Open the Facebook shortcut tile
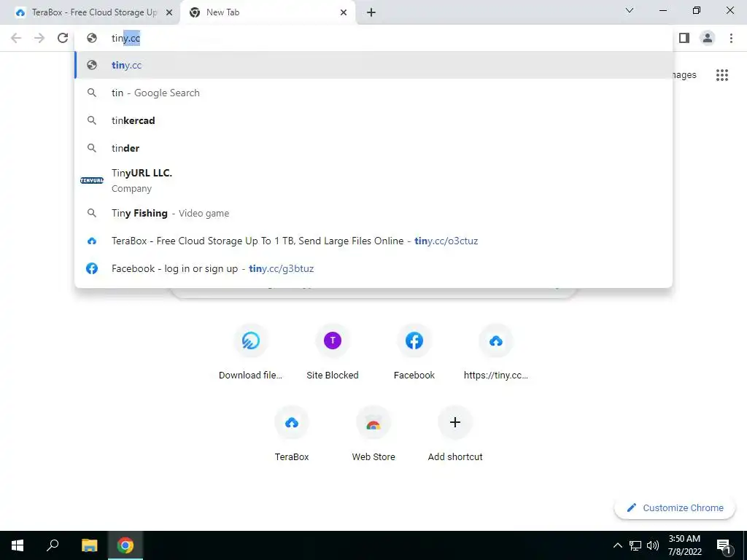The height and width of the screenshot is (560, 747). point(414,352)
